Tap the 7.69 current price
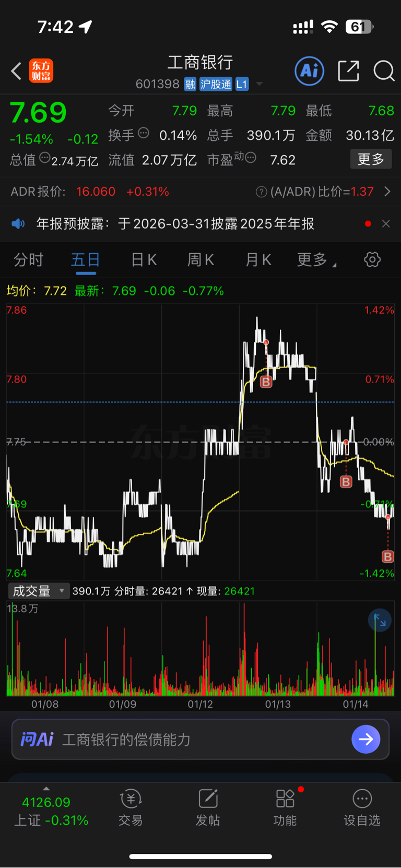The width and height of the screenshot is (401, 868). coord(38,112)
